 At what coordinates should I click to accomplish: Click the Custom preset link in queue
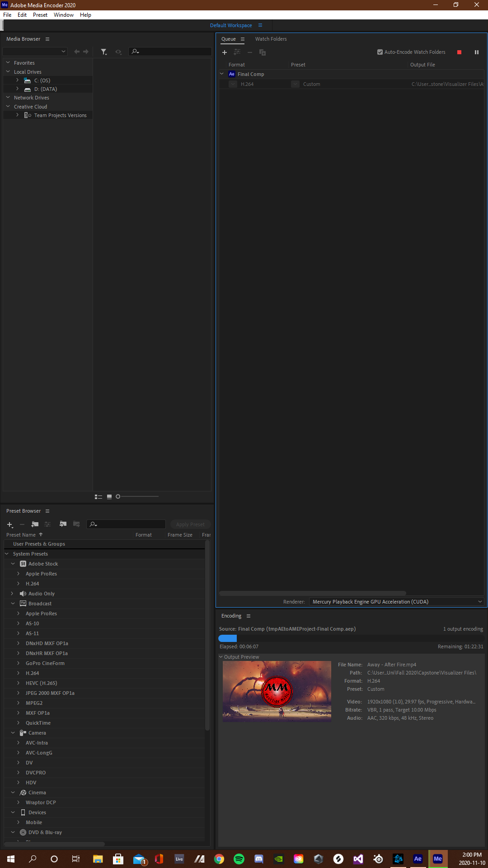[x=311, y=85]
